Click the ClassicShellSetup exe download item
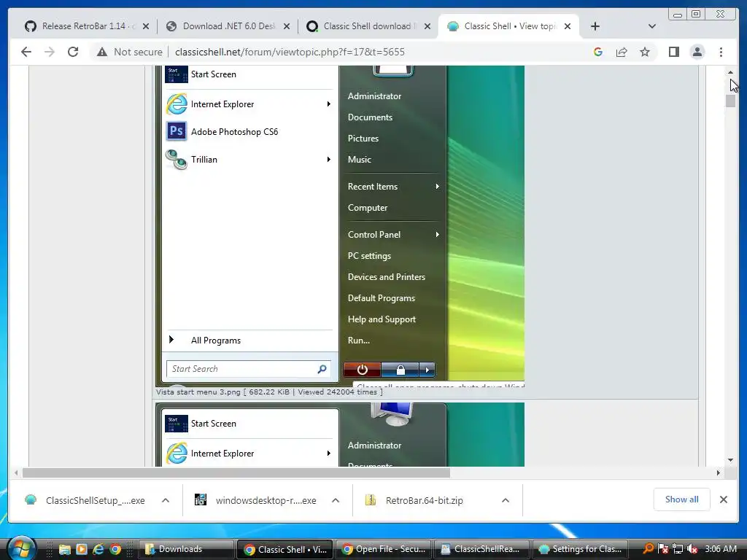This screenshot has width=747, height=560. click(x=85, y=500)
